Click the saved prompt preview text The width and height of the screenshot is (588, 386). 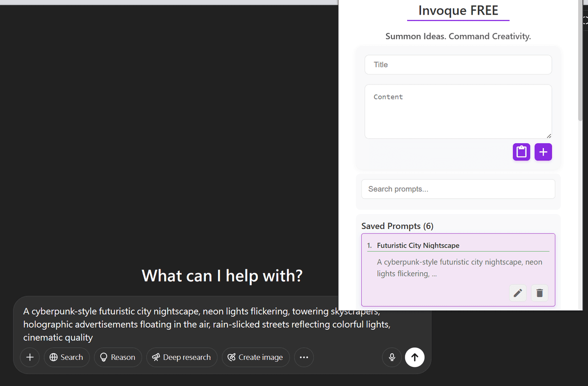[x=460, y=268]
